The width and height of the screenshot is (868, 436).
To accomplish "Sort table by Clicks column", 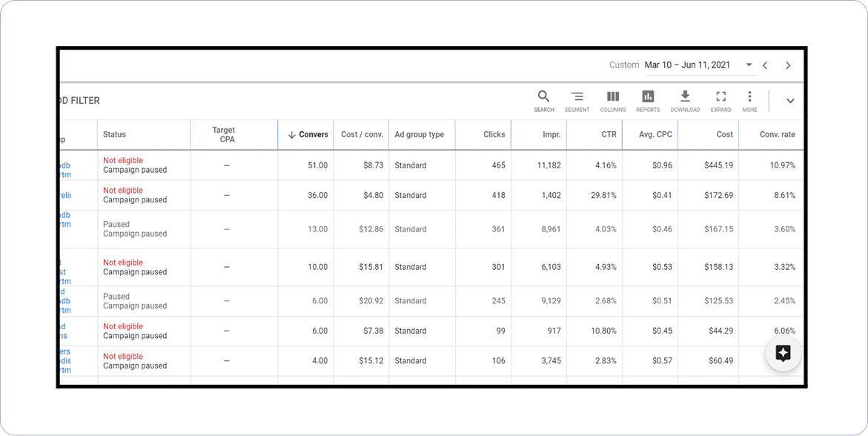I will pos(494,135).
